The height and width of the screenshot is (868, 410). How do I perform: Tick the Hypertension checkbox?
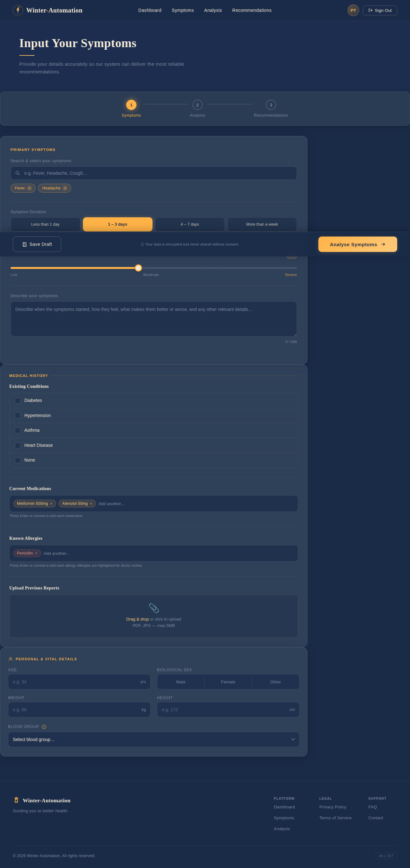pyautogui.click(x=18, y=415)
